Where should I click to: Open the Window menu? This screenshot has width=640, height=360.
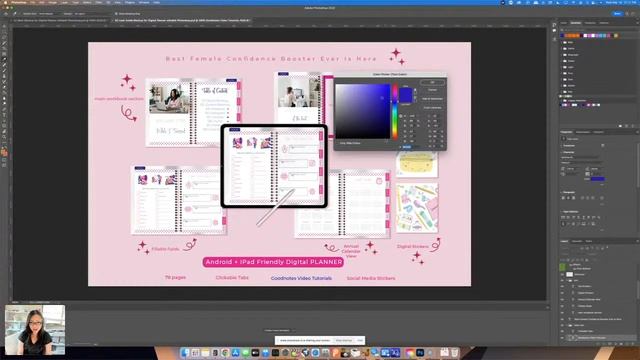tap(144, 2)
